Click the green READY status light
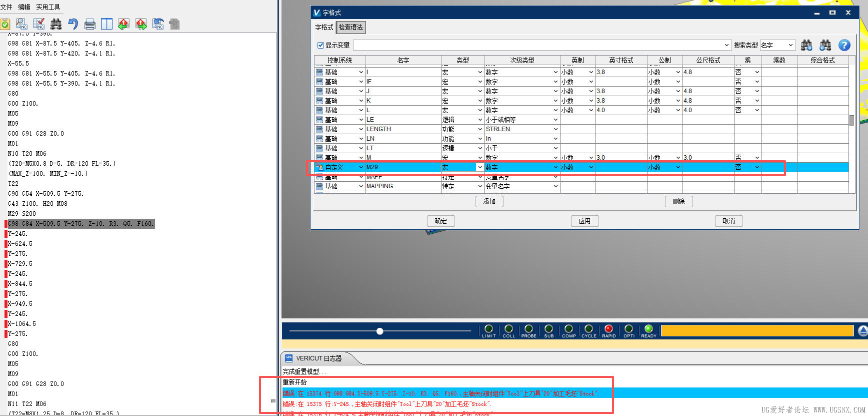Screen dimensions: 868x416 pos(649,329)
